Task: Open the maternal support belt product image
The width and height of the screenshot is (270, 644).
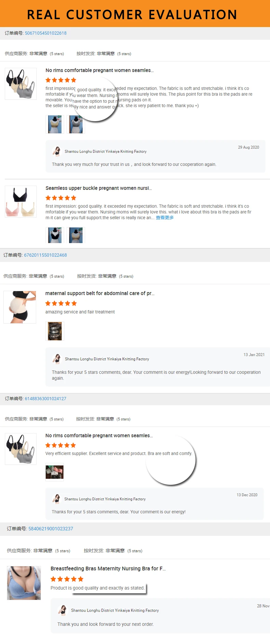Action: click(20, 307)
